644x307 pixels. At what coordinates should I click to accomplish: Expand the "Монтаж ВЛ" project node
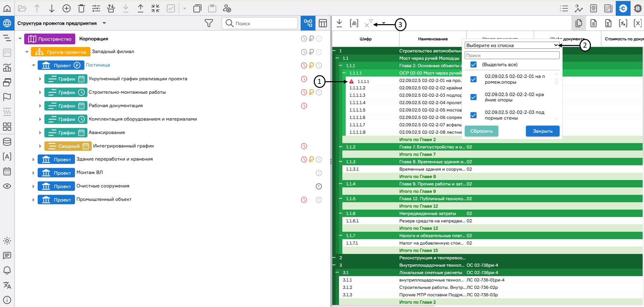pyautogui.click(x=33, y=173)
